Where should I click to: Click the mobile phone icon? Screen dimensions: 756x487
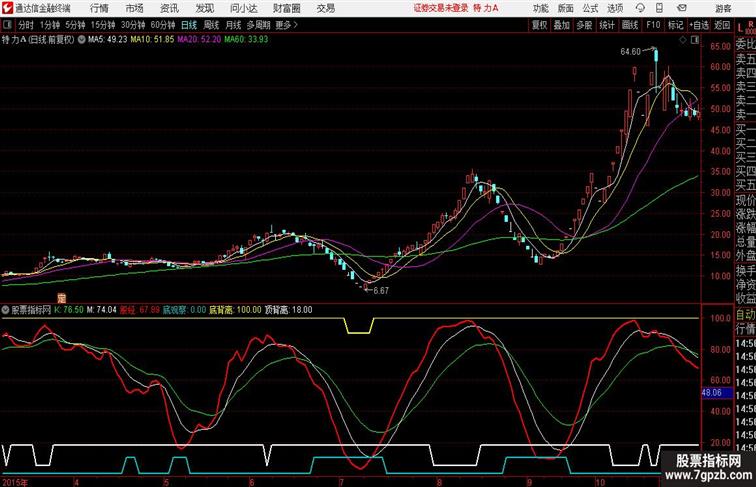coord(660,8)
